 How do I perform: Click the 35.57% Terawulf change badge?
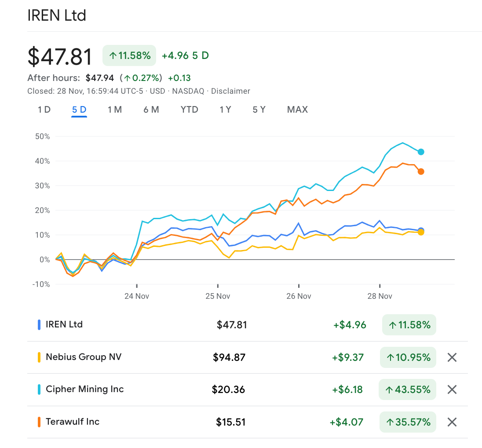pos(408,422)
